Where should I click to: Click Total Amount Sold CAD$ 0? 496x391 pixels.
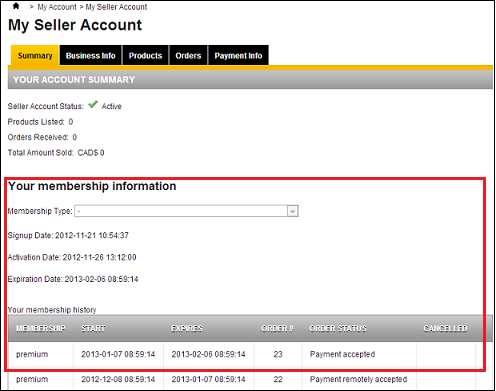point(56,153)
